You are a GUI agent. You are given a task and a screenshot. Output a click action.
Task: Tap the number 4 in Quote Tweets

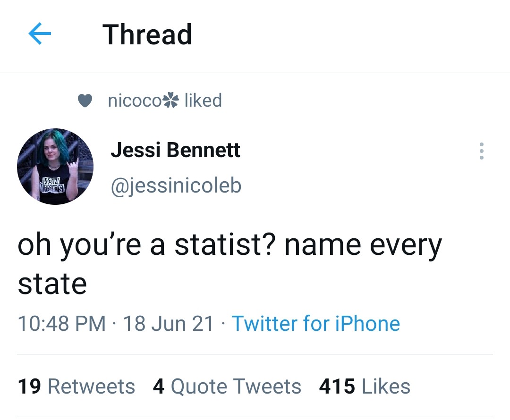coord(158,386)
